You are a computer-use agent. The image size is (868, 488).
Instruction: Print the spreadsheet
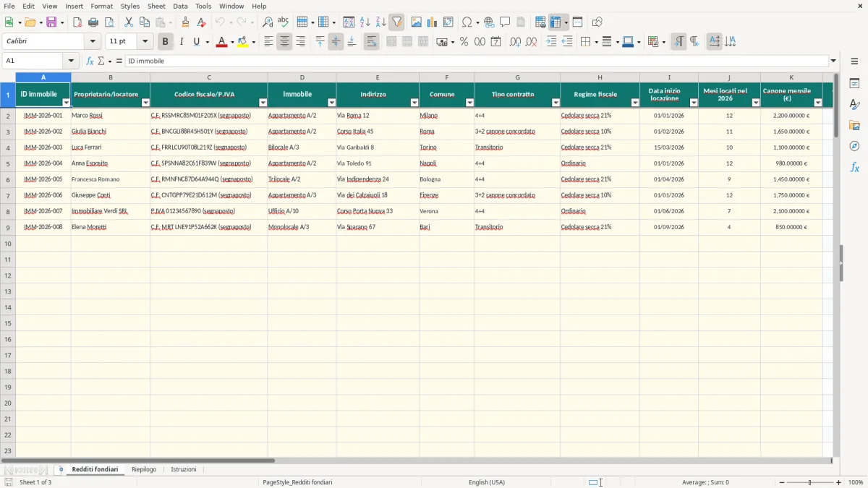tap(93, 22)
